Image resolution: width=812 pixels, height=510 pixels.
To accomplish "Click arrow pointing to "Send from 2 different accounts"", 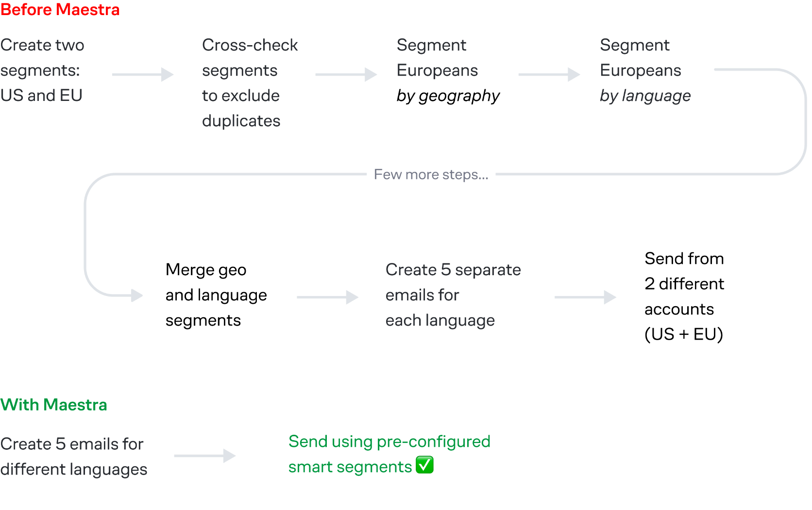I will (x=585, y=297).
